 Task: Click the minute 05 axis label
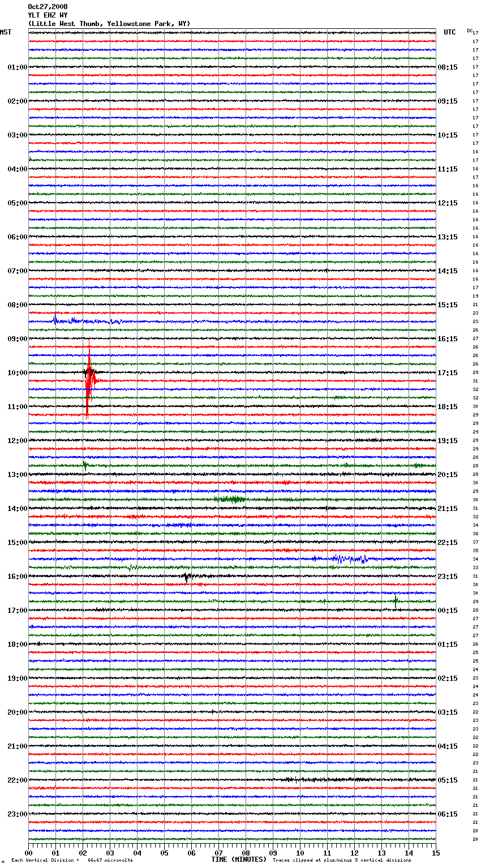(164, 853)
